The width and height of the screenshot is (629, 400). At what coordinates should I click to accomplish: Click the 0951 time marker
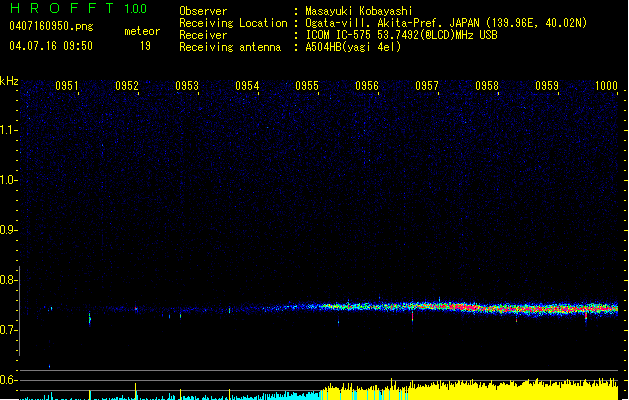67,86
